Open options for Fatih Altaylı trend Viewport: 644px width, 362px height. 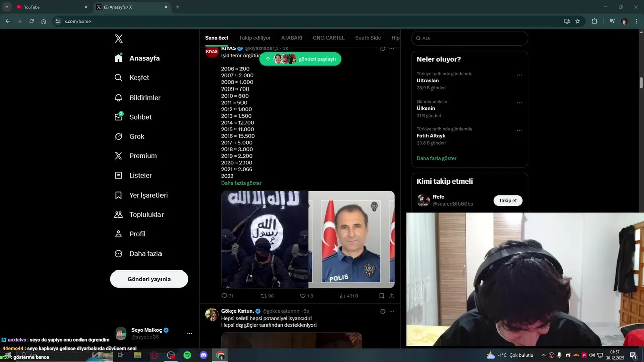tap(519, 130)
